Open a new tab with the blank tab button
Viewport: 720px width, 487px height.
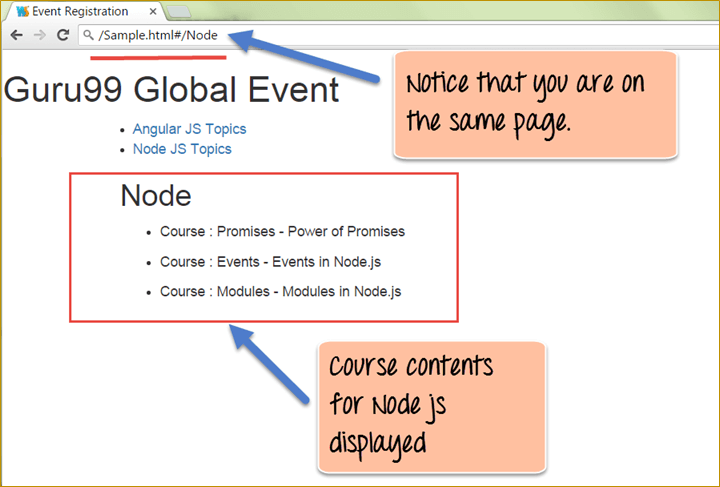pos(179,12)
